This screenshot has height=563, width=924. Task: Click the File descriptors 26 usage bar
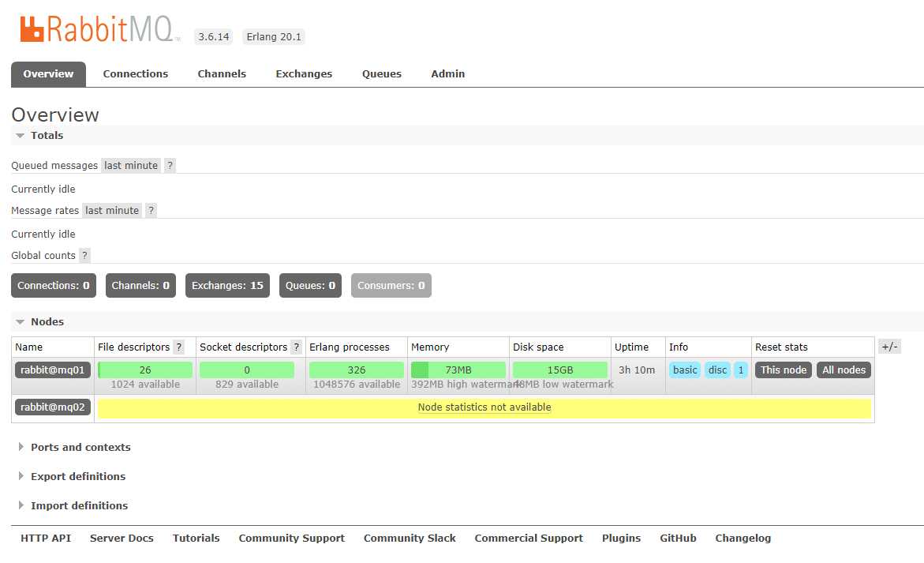pyautogui.click(x=145, y=370)
